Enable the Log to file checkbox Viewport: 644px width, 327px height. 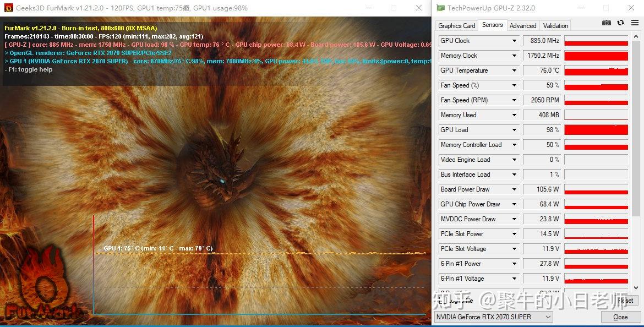point(443,301)
